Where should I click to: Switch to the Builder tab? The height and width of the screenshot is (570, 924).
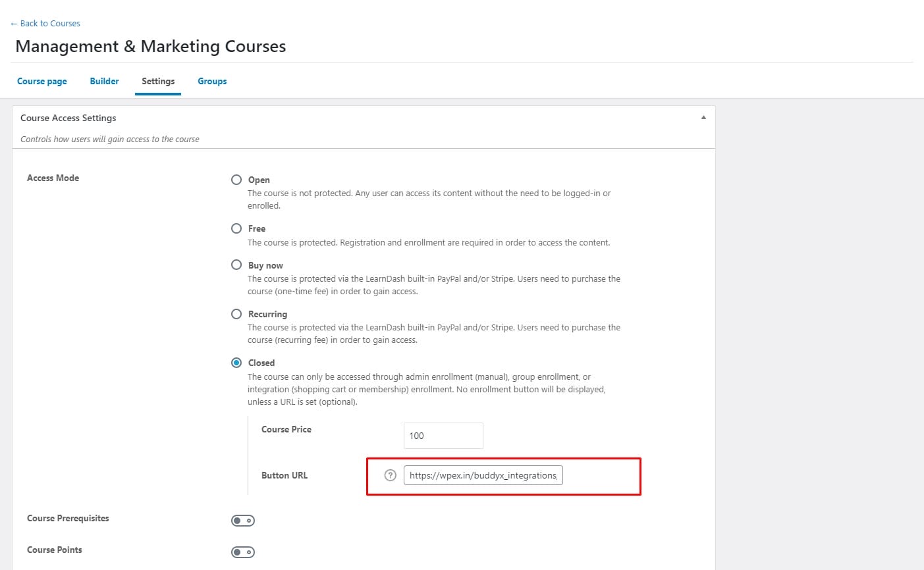pos(104,81)
